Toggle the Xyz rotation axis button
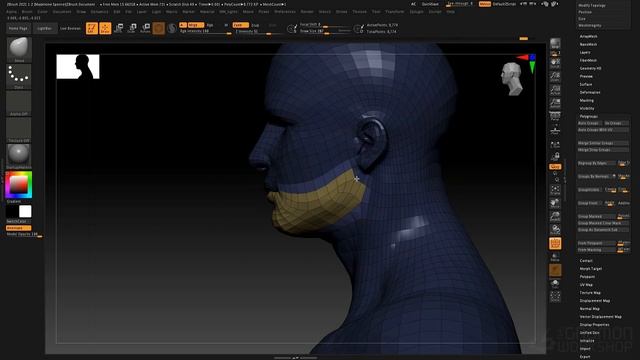 pyautogui.click(x=555, y=167)
